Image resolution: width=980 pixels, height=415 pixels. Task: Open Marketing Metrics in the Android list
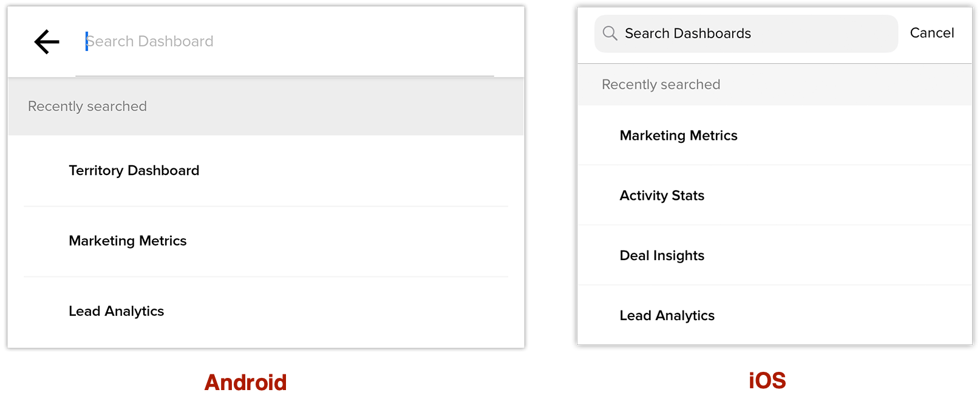coord(128,241)
